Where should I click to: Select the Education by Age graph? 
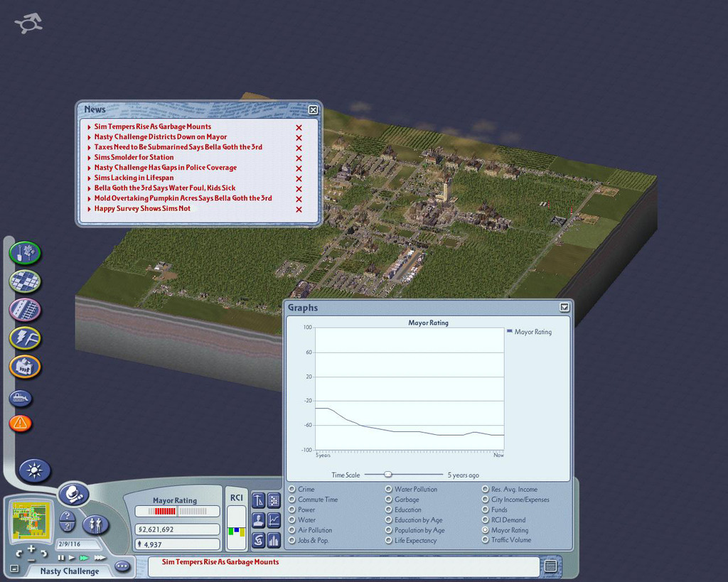[389, 519]
